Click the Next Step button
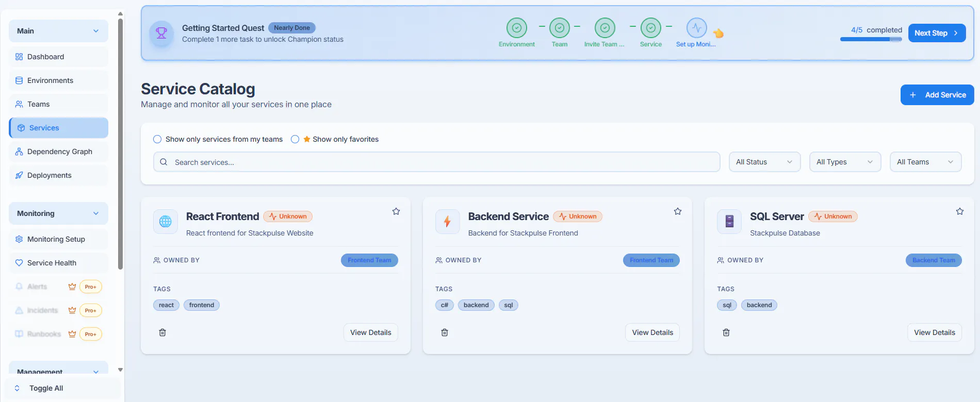The height and width of the screenshot is (402, 980). coord(937,33)
